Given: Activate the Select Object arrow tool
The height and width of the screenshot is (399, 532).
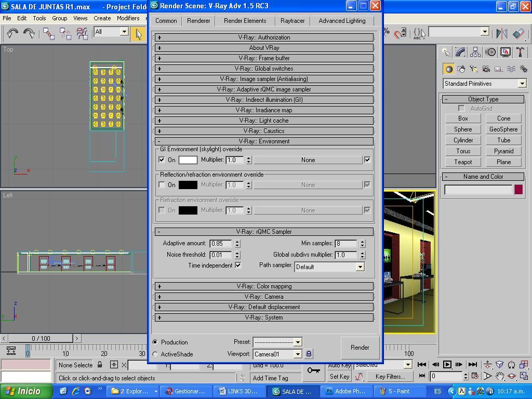Looking at the screenshot, I should click(x=138, y=34).
